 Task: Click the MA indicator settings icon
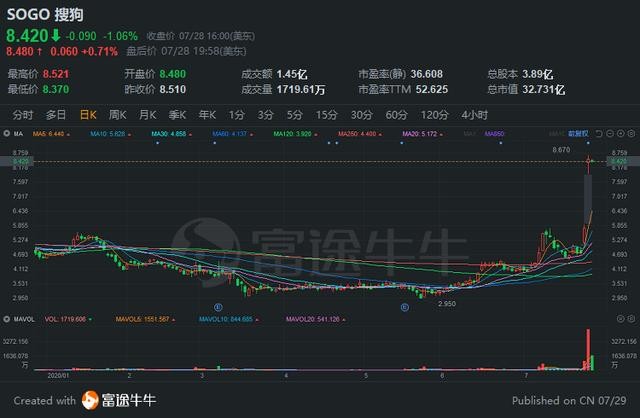[7, 133]
